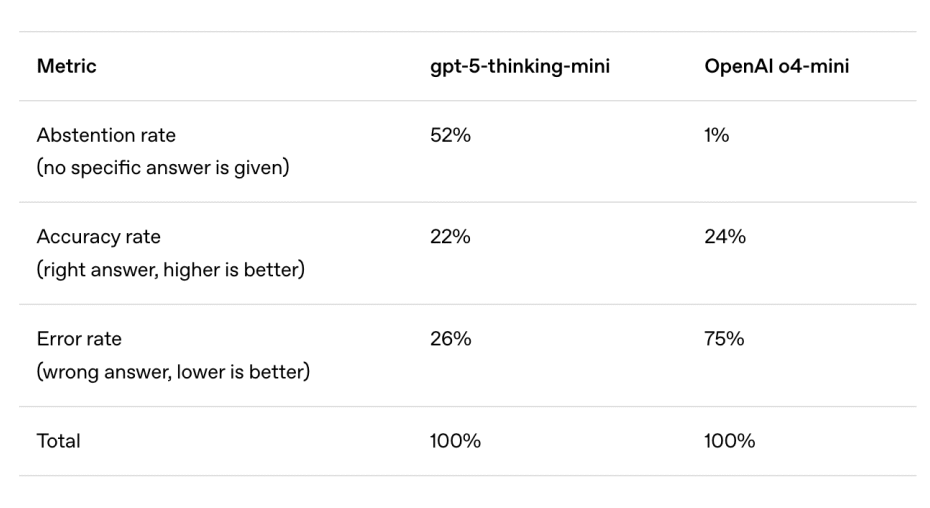Image resolution: width=930 pixels, height=508 pixels.
Task: Select the Error rate row label
Action: 79,339
